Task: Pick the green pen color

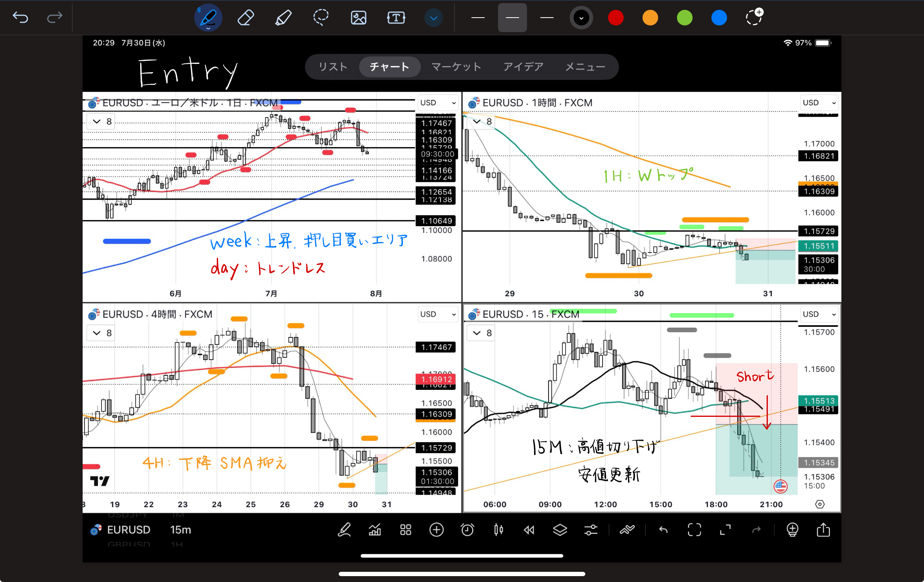Action: click(x=684, y=18)
